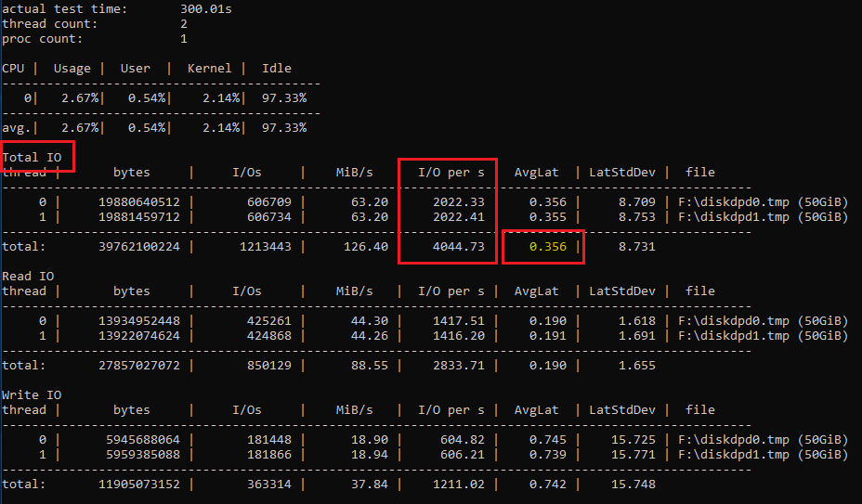Select the Read IO total bytes 27857027072
The width and height of the screenshot is (862, 504).
[139, 366]
